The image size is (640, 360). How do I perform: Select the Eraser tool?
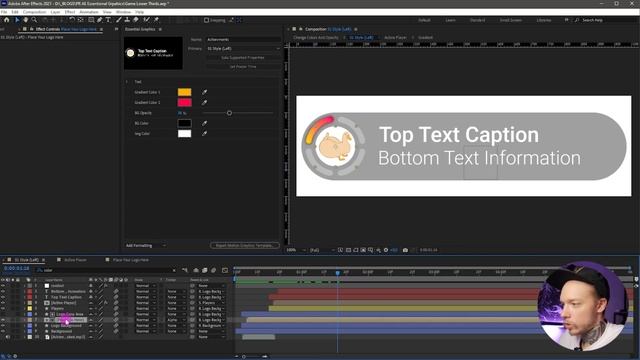tap(136, 20)
